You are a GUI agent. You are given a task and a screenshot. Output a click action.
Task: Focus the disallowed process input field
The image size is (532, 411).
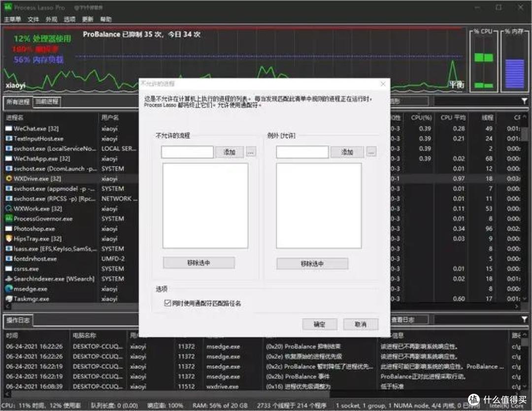pos(187,152)
